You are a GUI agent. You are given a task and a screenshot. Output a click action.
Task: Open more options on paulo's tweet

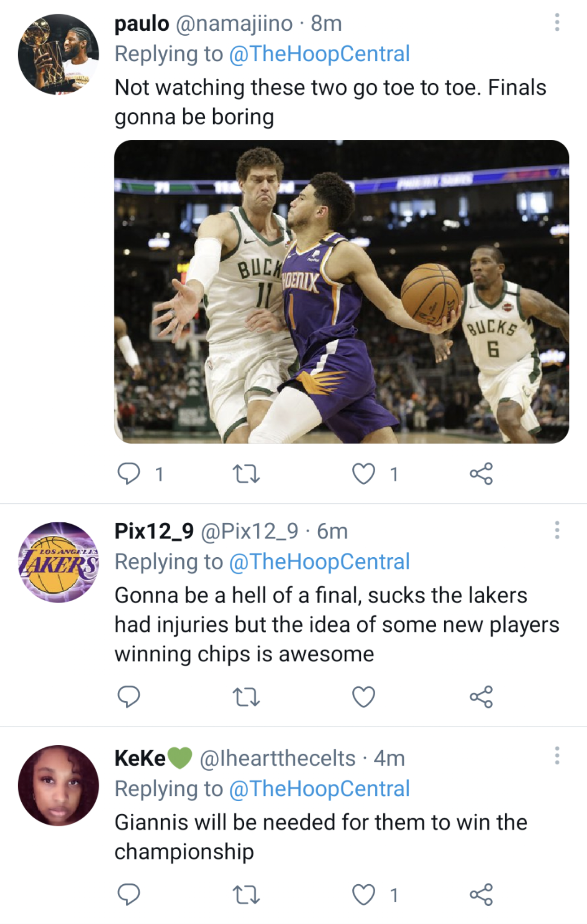(557, 22)
